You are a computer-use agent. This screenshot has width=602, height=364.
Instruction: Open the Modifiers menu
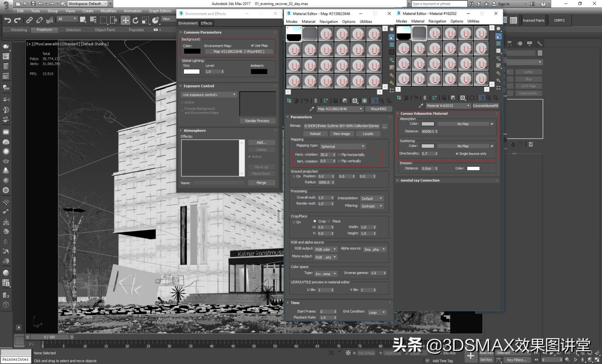108,11
